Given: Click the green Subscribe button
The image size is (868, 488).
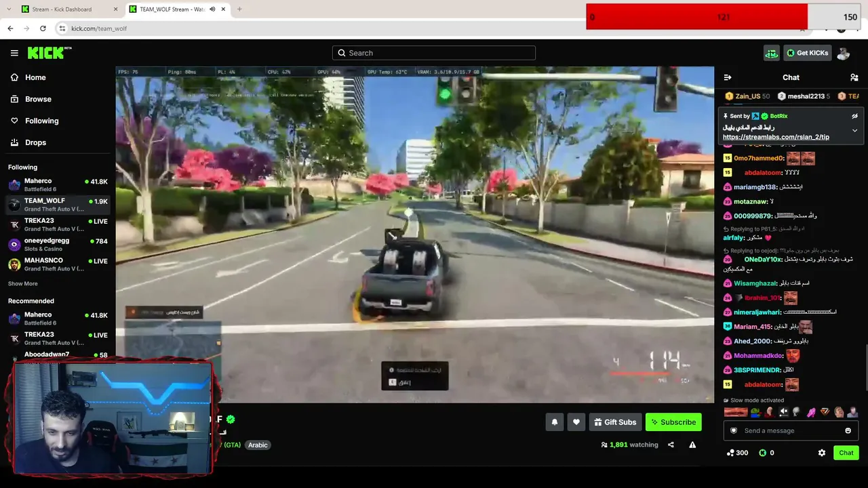Looking at the screenshot, I should click(x=673, y=422).
